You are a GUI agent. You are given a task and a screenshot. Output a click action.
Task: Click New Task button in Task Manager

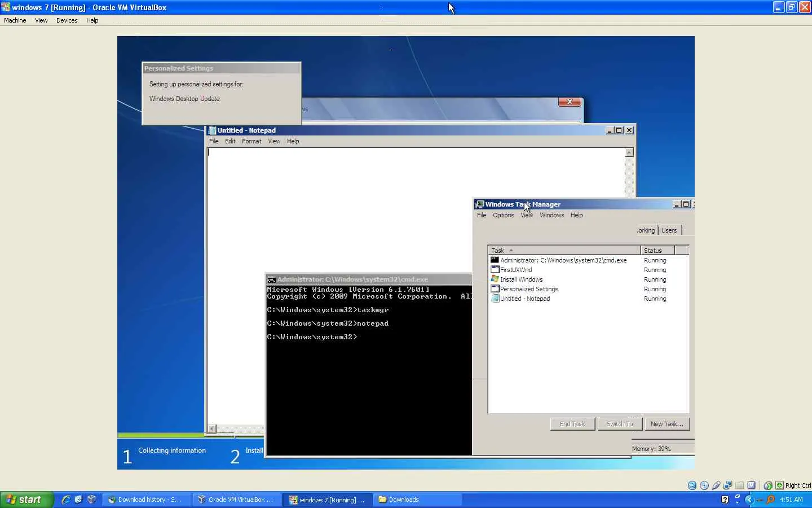(667, 424)
